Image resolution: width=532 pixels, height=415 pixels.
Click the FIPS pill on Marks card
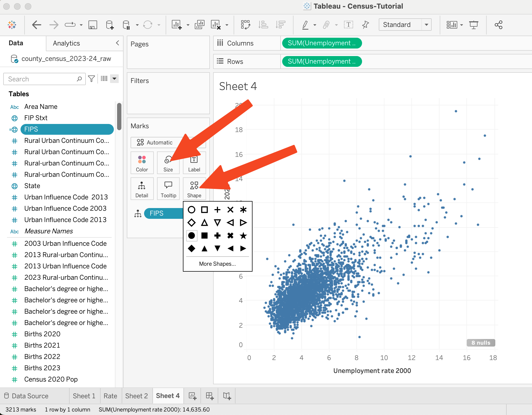pyautogui.click(x=164, y=213)
